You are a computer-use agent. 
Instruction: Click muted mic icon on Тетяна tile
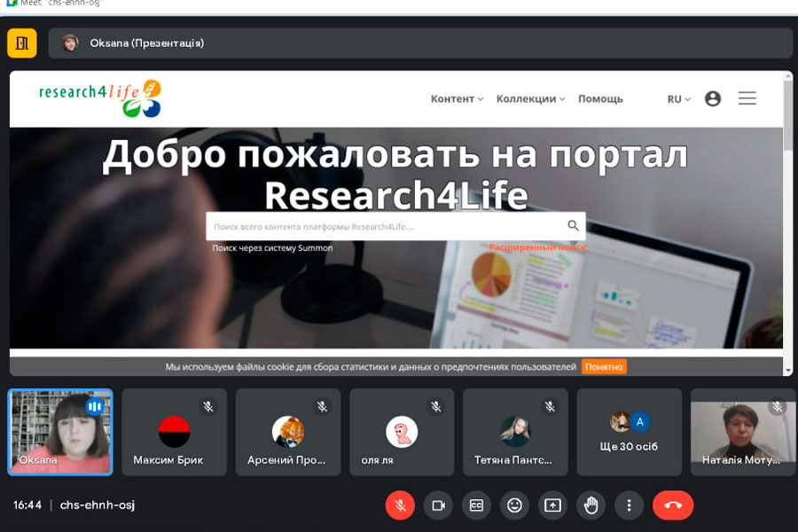[550, 406]
